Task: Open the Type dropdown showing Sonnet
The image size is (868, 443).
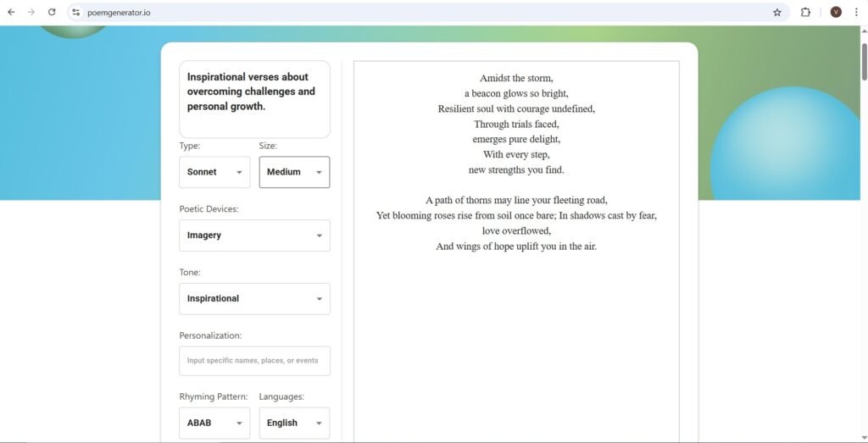Action: (x=214, y=172)
